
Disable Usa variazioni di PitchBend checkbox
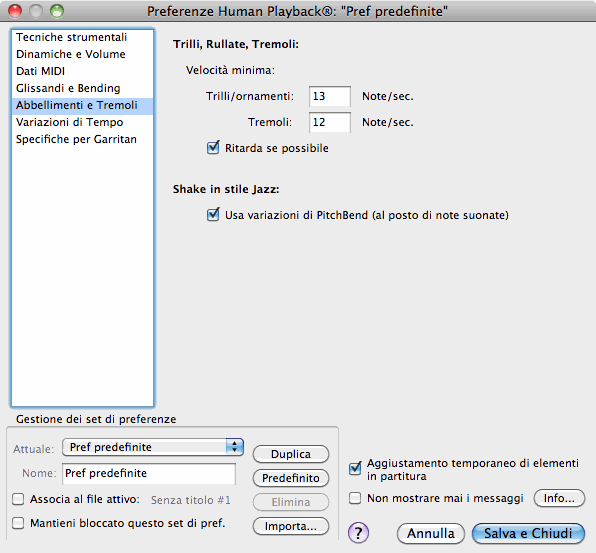click(x=213, y=215)
